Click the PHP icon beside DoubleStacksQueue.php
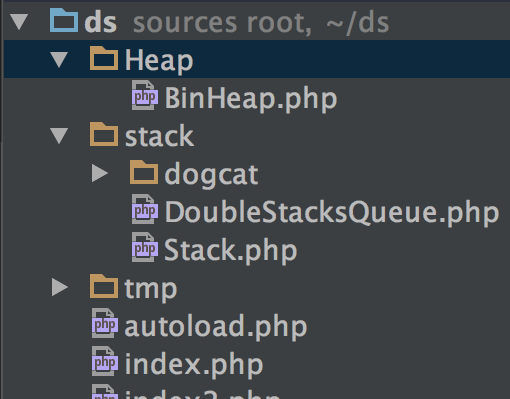 point(145,209)
